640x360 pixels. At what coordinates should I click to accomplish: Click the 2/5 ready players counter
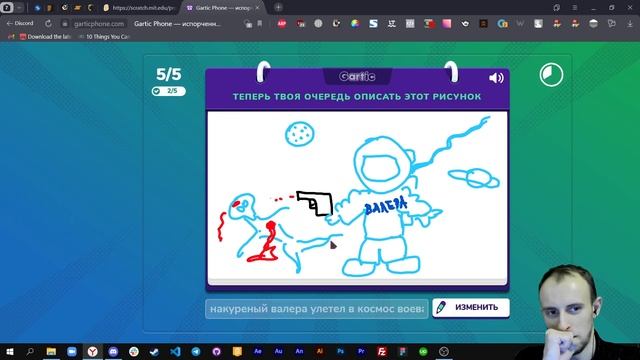click(x=169, y=91)
